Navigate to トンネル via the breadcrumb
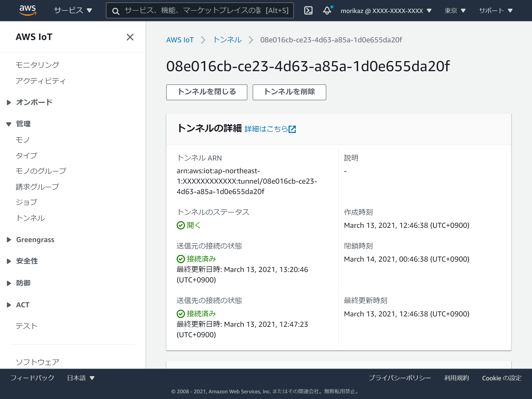The height and width of the screenshot is (399, 532). coord(227,40)
